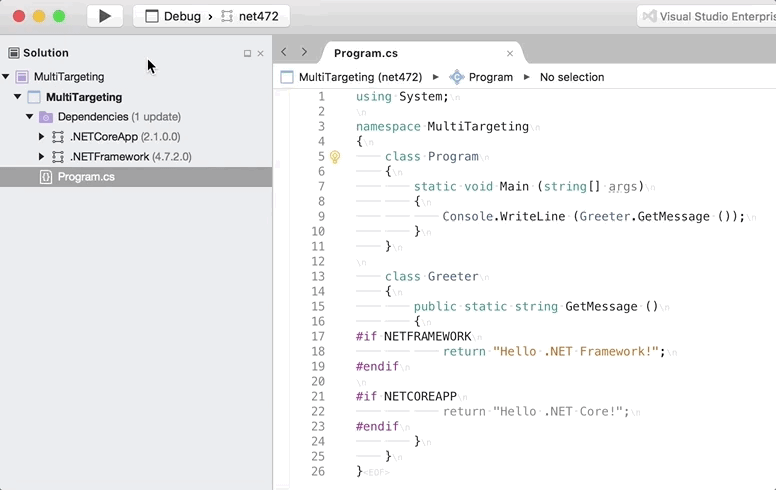776x490 pixels.
Task: Navigate back with the left arrow
Action: [x=284, y=52]
